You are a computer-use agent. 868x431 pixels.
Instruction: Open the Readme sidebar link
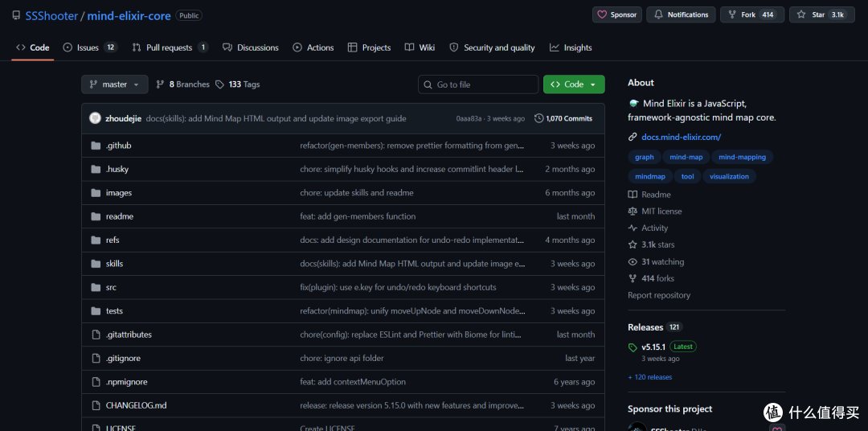pyautogui.click(x=650, y=195)
